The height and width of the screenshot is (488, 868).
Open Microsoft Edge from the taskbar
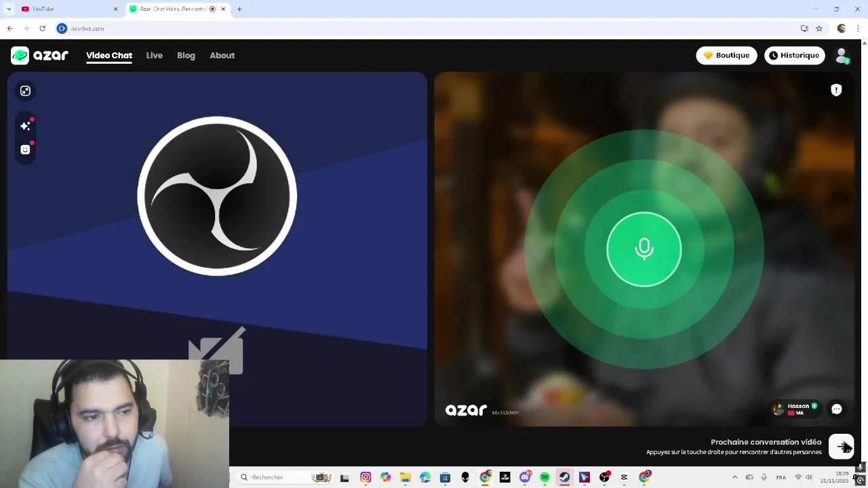coord(425,478)
